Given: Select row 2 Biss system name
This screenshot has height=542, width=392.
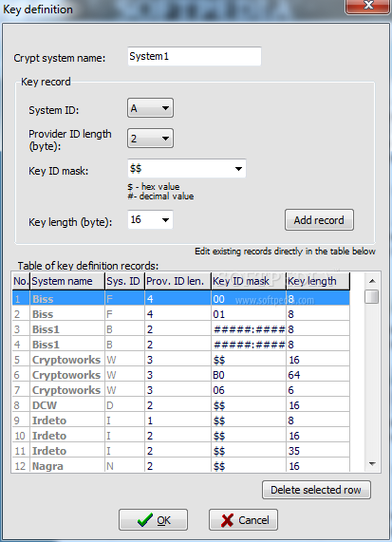Looking at the screenshot, I should [67, 314].
